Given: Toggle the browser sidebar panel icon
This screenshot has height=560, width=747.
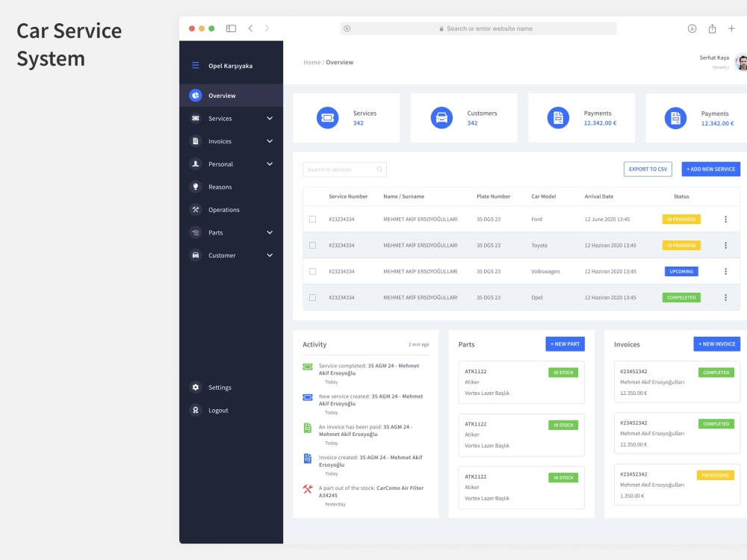Looking at the screenshot, I should 231,28.
